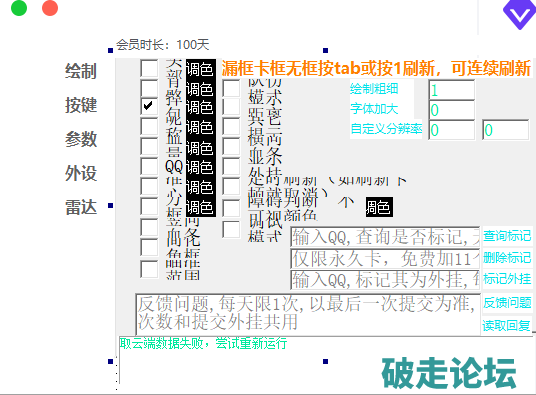Click the 输入QQ 查询是否标记 input box
The width and height of the screenshot is (536, 395).
[x=385, y=236]
